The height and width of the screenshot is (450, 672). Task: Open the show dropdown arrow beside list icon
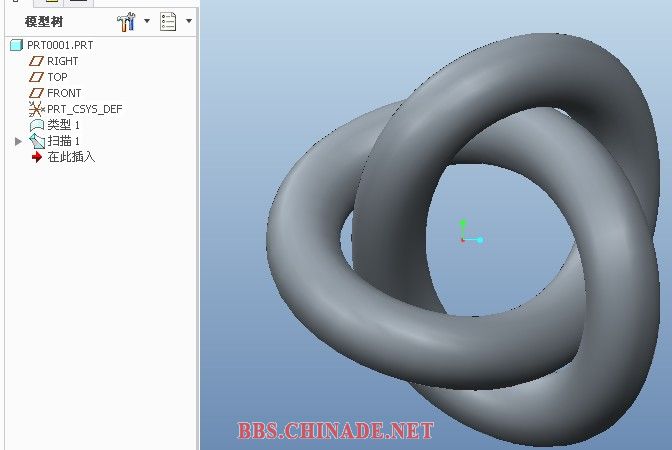[189, 21]
